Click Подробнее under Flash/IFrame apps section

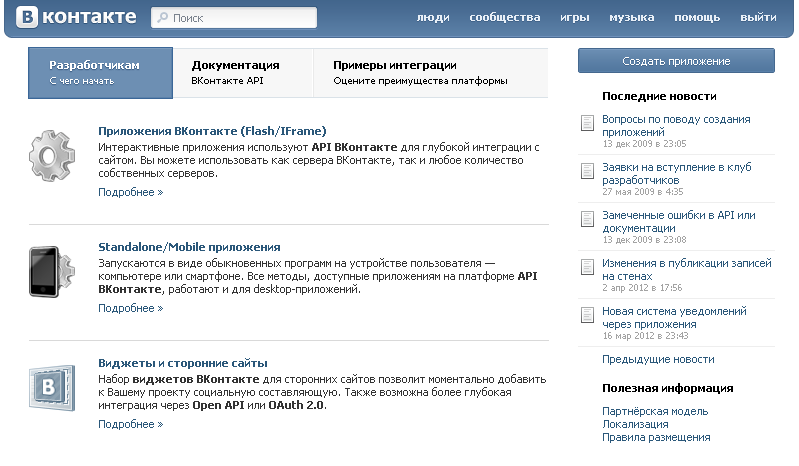[x=130, y=192]
